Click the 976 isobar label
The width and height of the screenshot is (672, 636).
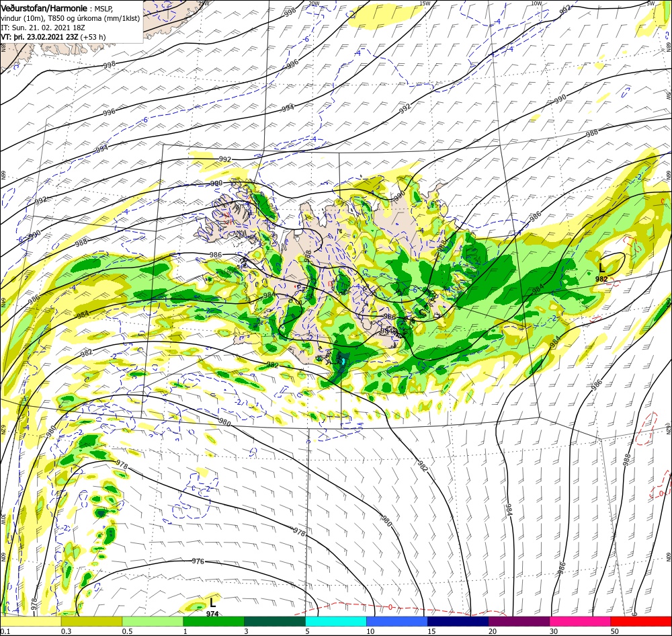click(x=198, y=561)
